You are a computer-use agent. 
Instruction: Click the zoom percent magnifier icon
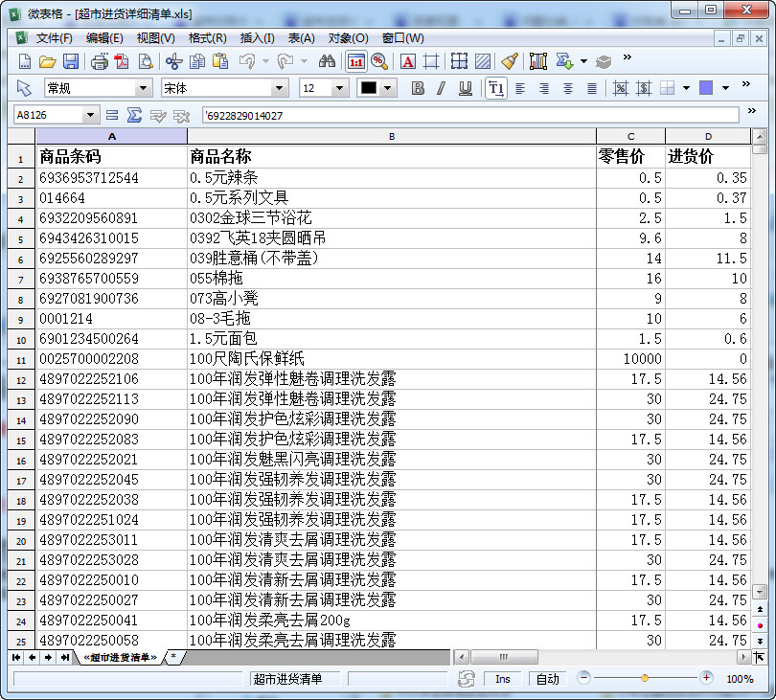(379, 62)
